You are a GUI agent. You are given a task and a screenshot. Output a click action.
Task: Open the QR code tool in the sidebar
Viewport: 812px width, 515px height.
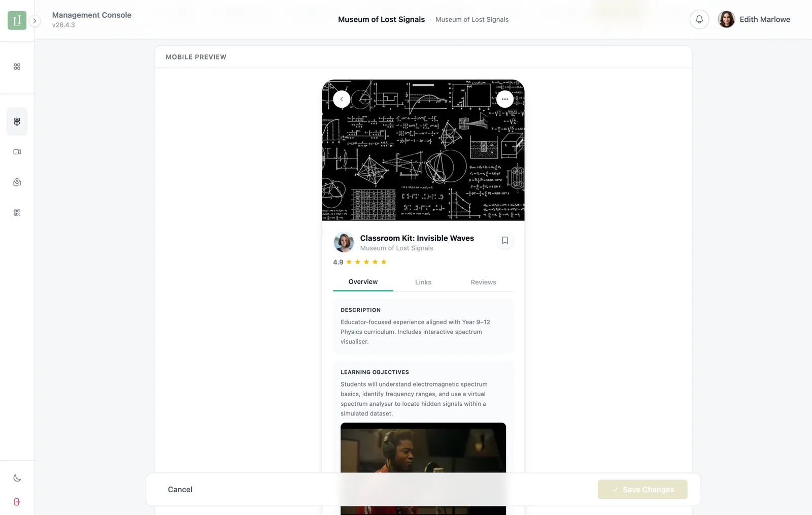tap(17, 212)
